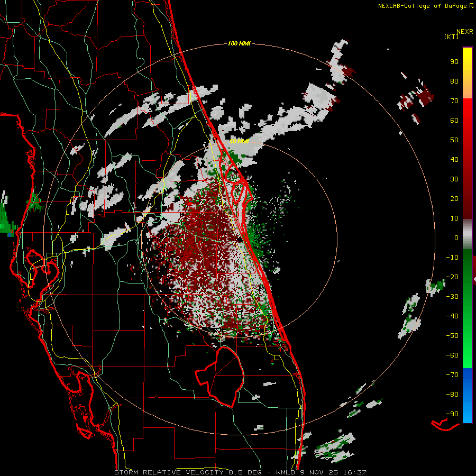The image size is (476, 476).
Task: Click the -70 value on velocity scale
Action: (x=452, y=375)
